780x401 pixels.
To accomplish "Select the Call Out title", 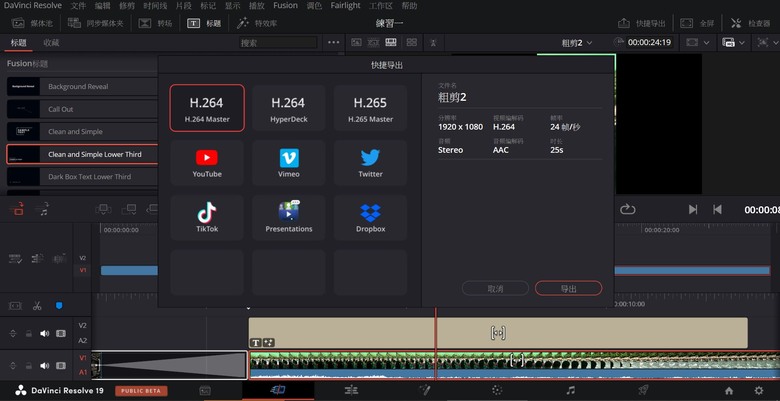I will pos(82,109).
